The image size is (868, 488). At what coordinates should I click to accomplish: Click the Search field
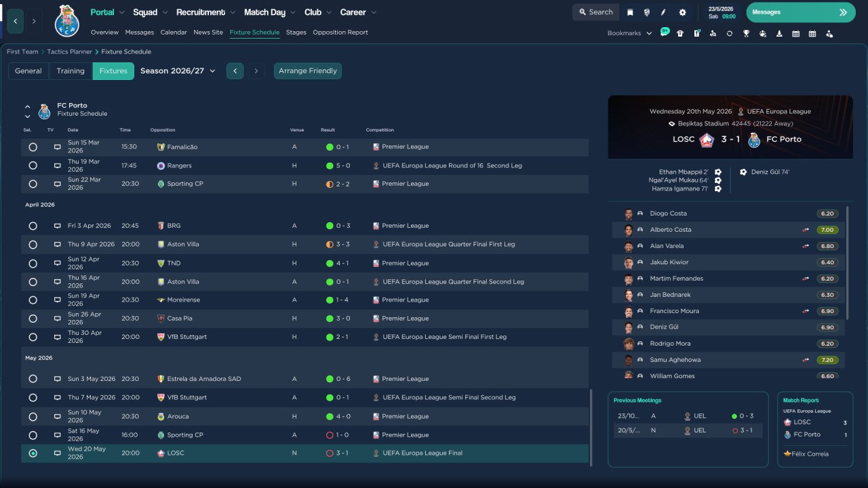point(596,12)
